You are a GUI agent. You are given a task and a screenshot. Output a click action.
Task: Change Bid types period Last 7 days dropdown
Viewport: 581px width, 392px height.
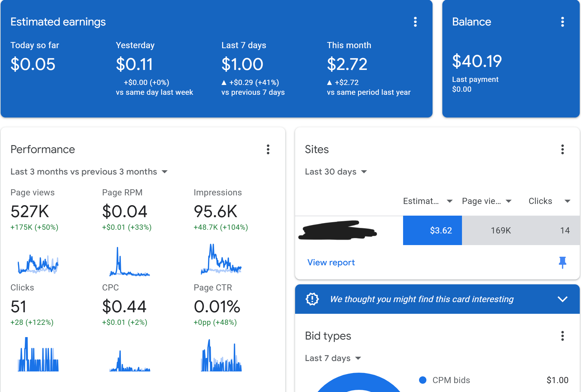(x=333, y=358)
